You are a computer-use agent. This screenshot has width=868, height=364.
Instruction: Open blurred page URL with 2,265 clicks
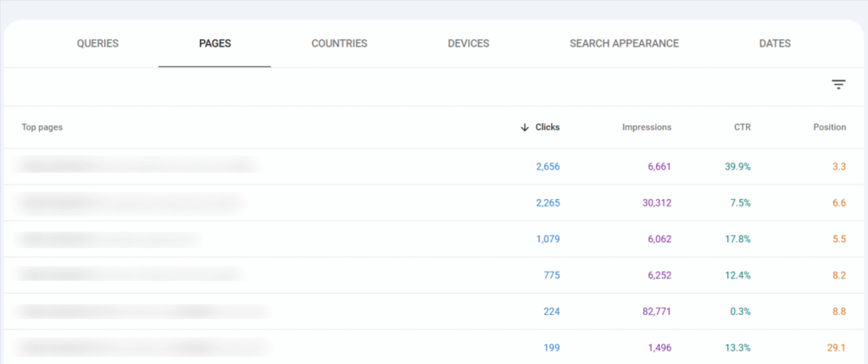(x=129, y=202)
